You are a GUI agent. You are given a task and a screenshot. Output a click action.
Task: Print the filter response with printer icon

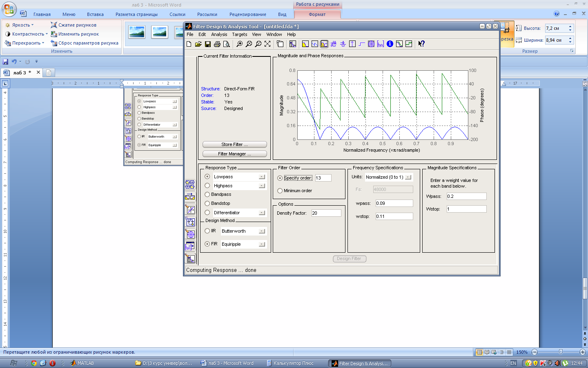click(x=217, y=44)
